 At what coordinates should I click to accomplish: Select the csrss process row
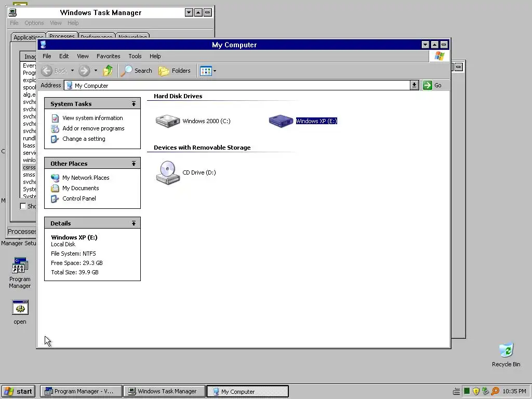click(x=29, y=167)
